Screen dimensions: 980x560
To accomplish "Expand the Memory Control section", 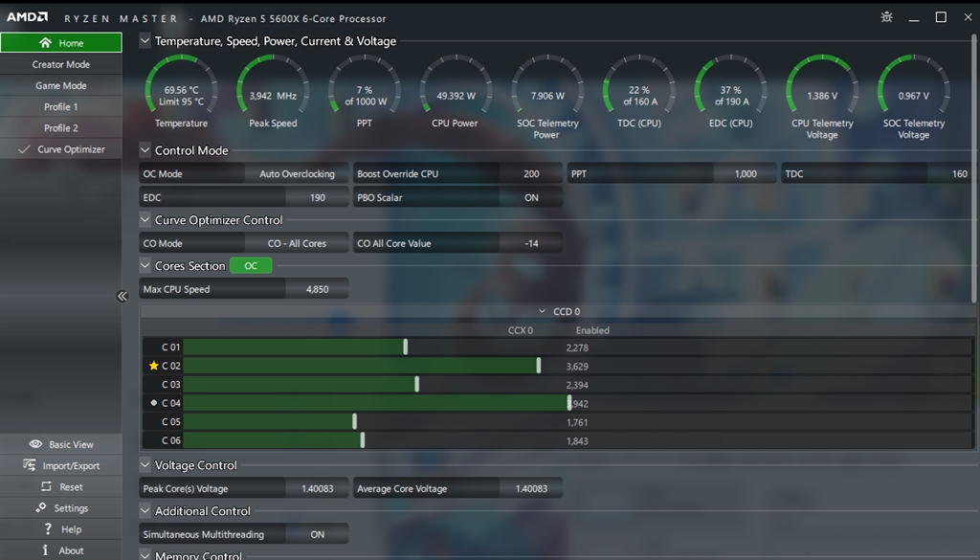I will point(145,555).
